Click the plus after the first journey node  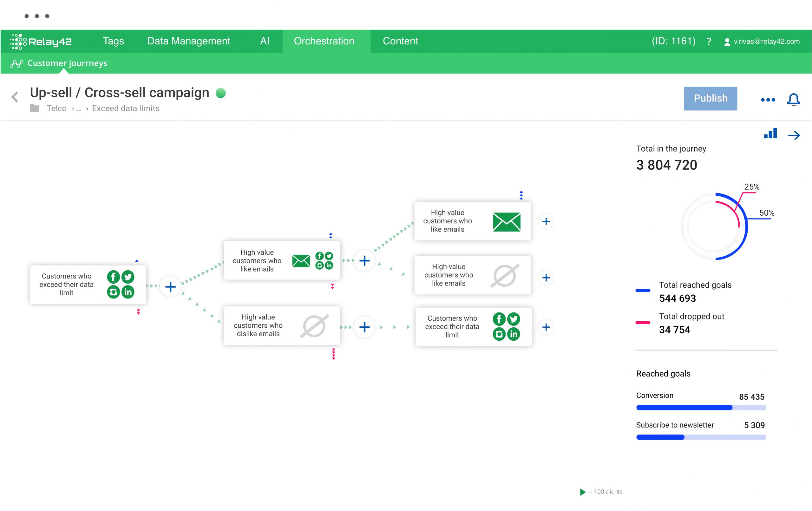click(x=170, y=286)
